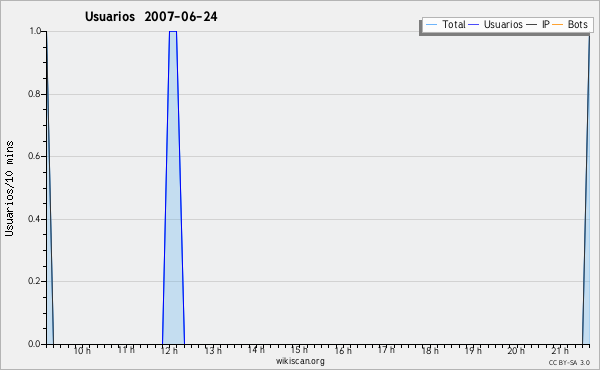600x370 pixels.
Task: Click the '18 h' x-axis label
Action: [430, 350]
